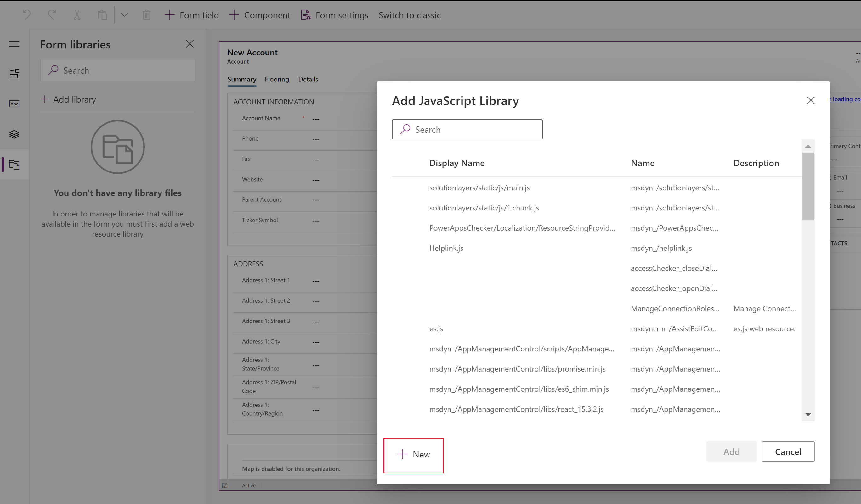Click the New button in Add JavaScript Library
The width and height of the screenshot is (861, 504).
(x=413, y=454)
